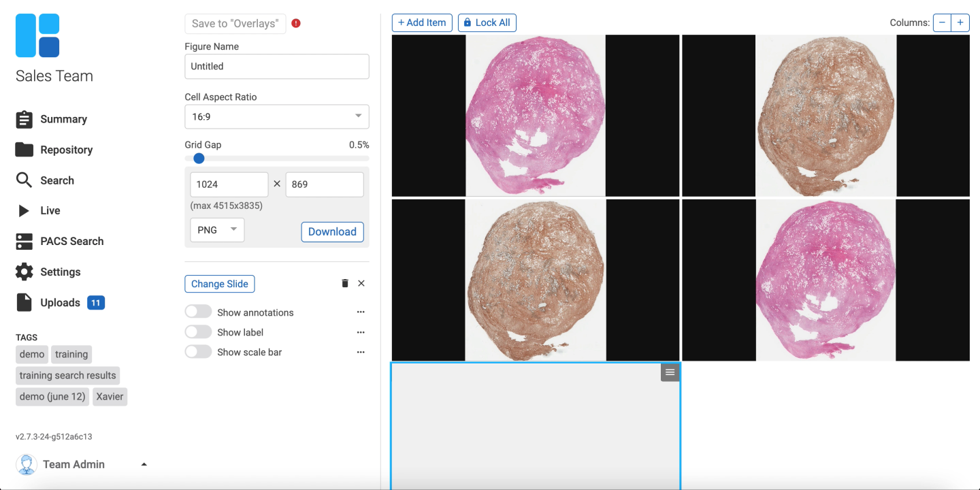Close the cell options with X
This screenshot has height=490, width=980.
(x=361, y=283)
